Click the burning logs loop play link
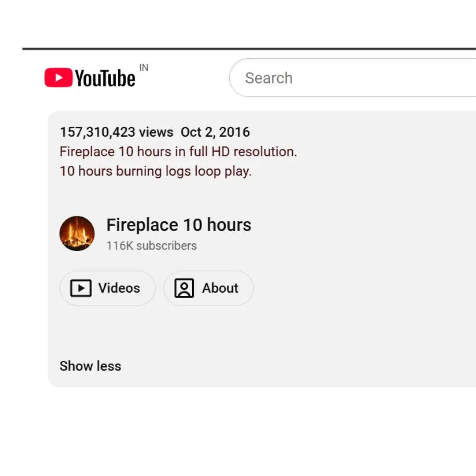This screenshot has width=476, height=476. coord(155,171)
